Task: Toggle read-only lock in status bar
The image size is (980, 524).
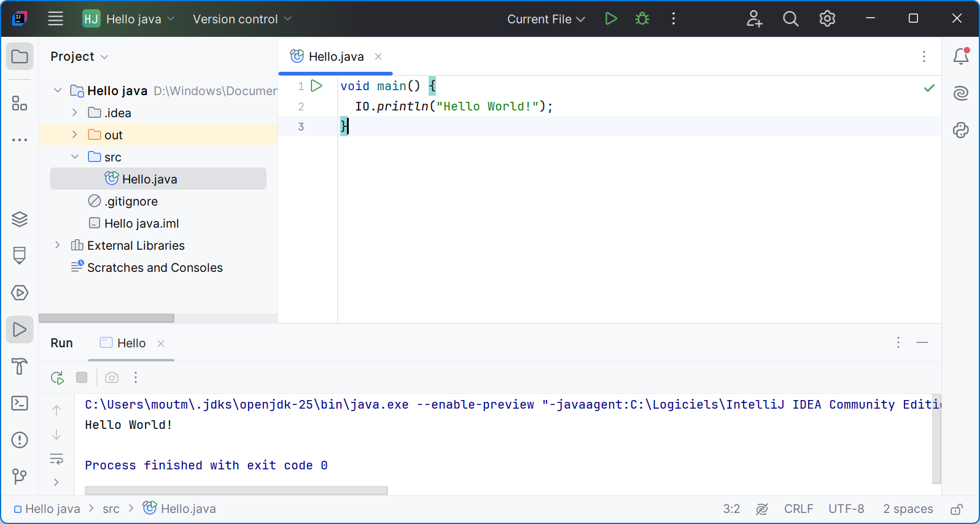Action: coord(956,509)
